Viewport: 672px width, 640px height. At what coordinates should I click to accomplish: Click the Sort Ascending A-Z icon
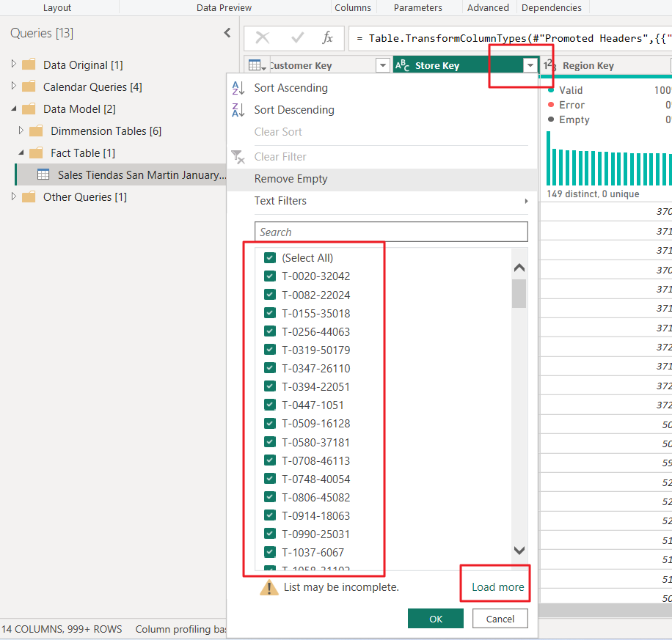(238, 88)
